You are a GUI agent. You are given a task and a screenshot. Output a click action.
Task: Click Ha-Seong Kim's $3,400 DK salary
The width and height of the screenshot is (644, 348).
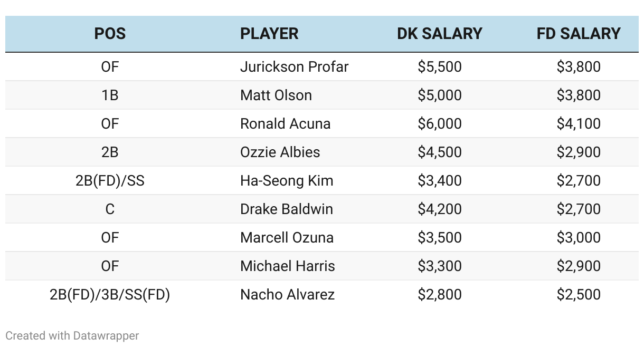440,181
